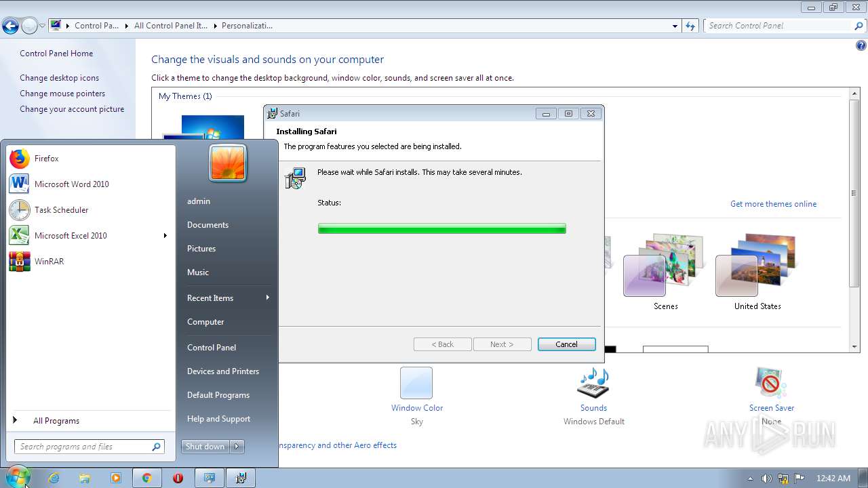Click the refresh button beside address bar
Screen dimensions: 868x488
[690, 26]
